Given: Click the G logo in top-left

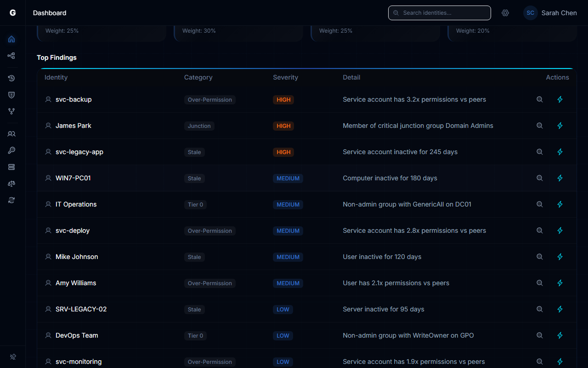Looking at the screenshot, I should click(13, 13).
